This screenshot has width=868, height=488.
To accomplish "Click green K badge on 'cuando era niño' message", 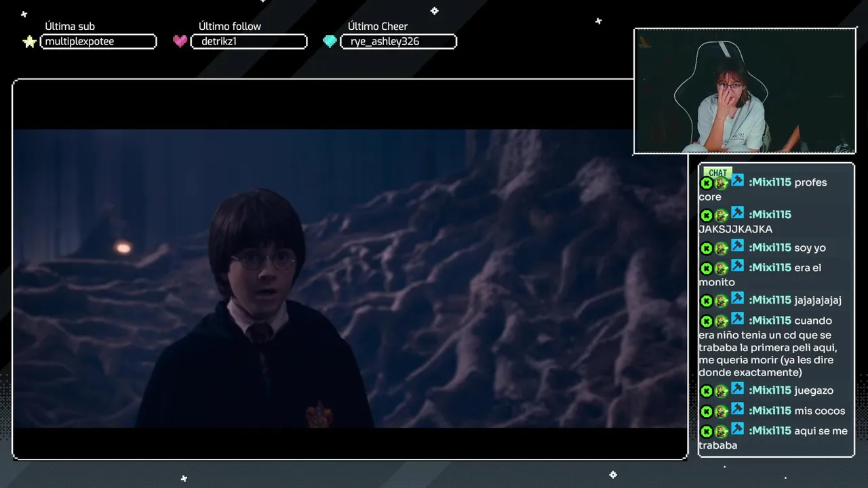I will point(706,321).
